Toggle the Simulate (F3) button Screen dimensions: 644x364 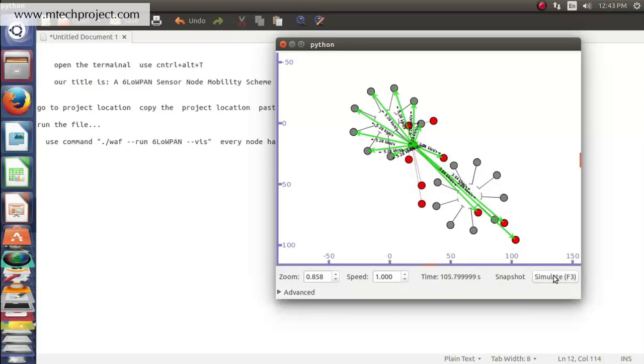pyautogui.click(x=555, y=277)
